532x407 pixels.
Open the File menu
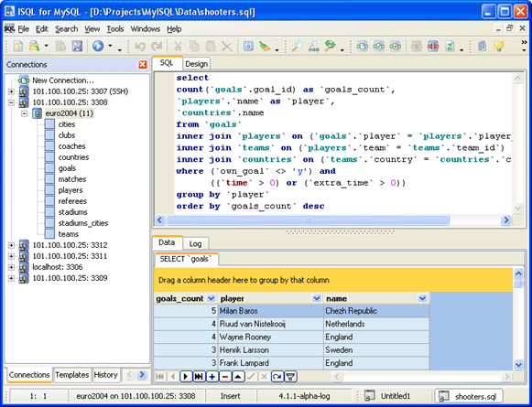pyautogui.click(x=24, y=29)
